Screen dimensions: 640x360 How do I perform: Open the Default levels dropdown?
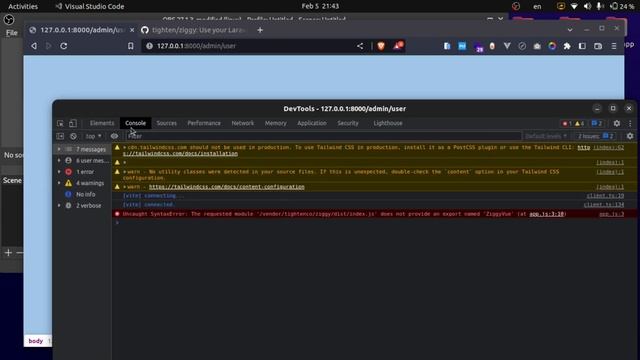click(546, 136)
